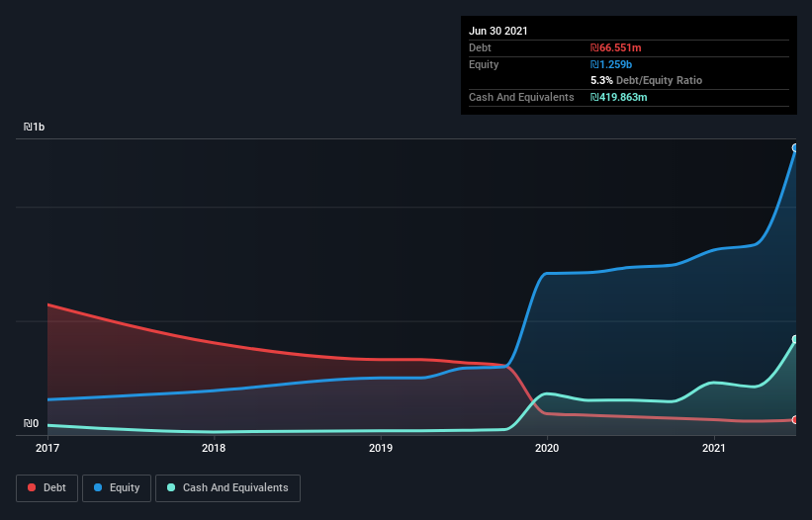Click the ₪419.863m cash value
This screenshot has height=520, width=812.
pos(619,97)
